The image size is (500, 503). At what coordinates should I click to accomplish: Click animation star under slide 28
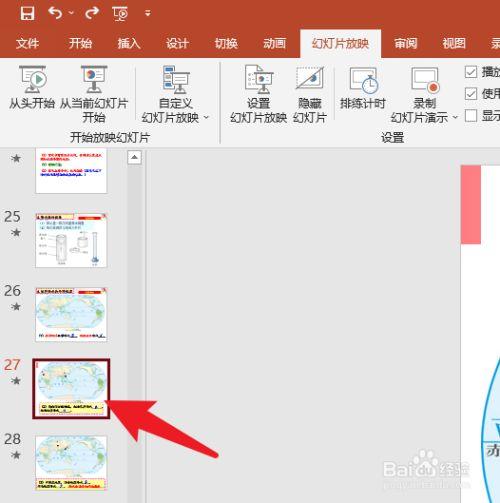point(16,455)
